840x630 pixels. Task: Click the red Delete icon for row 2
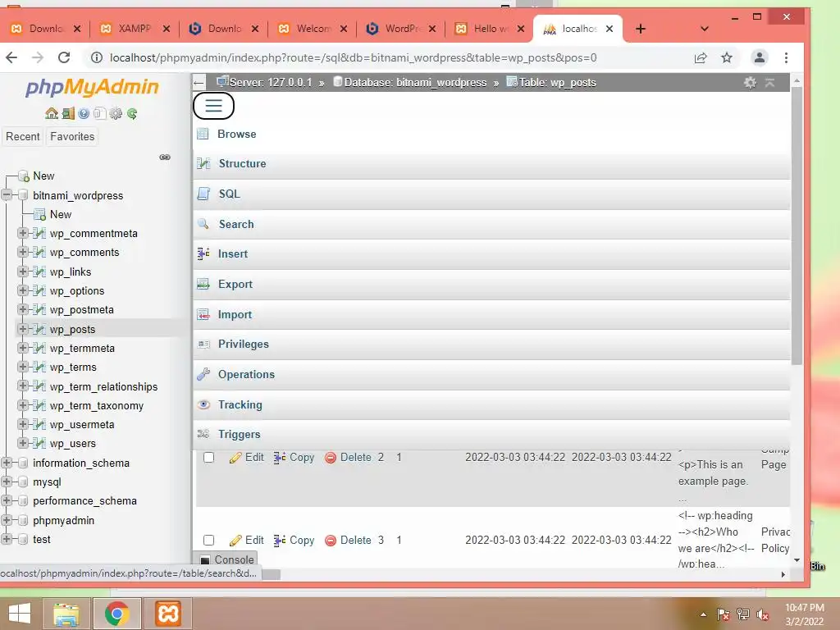331,458
